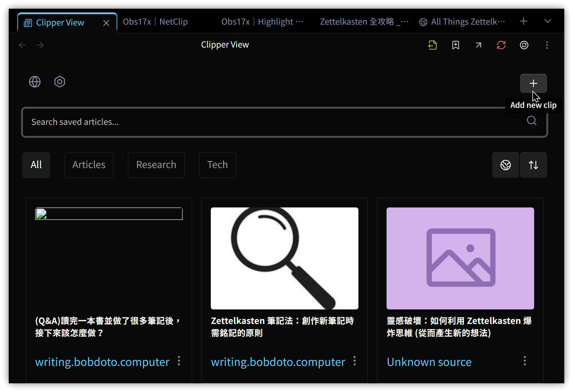Switch to Obs17x | NetClip tab
Viewport: 573px width, 392px height.
click(155, 22)
